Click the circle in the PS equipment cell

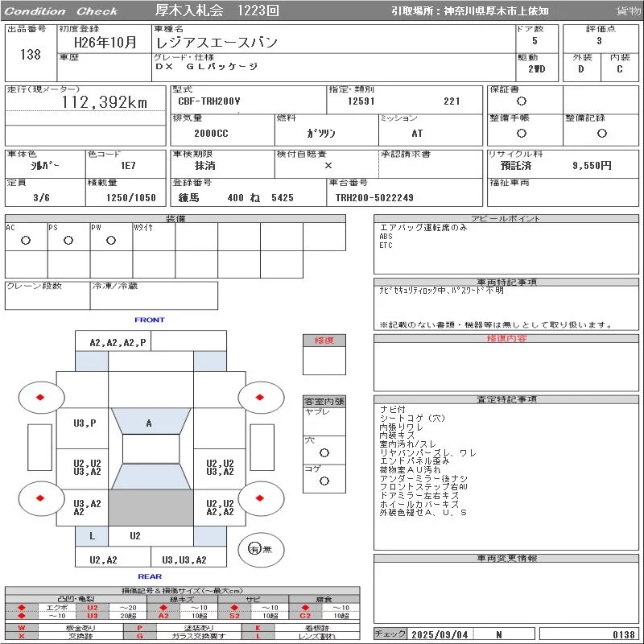click(68, 240)
